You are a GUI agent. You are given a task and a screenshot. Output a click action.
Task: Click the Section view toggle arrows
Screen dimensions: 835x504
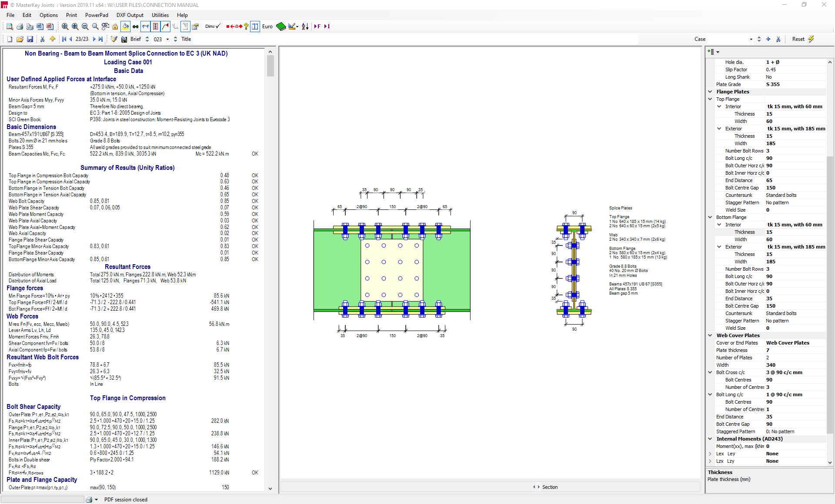pyautogui.click(x=536, y=487)
